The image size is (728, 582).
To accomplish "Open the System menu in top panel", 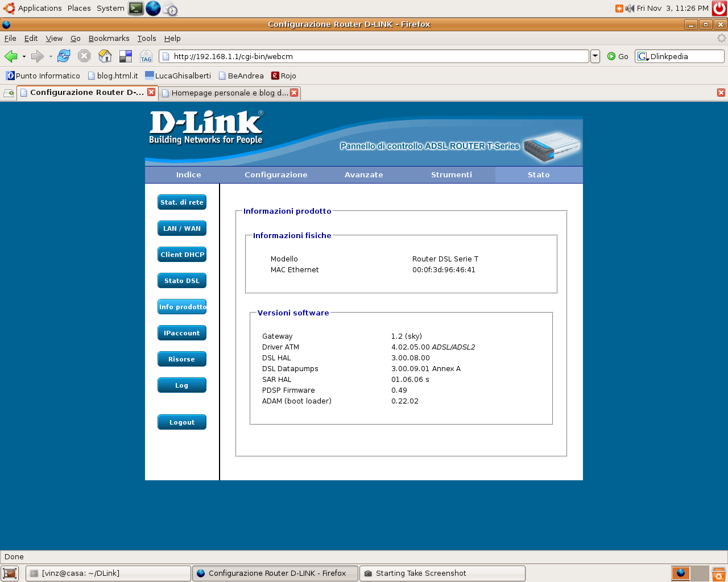I will [110, 8].
